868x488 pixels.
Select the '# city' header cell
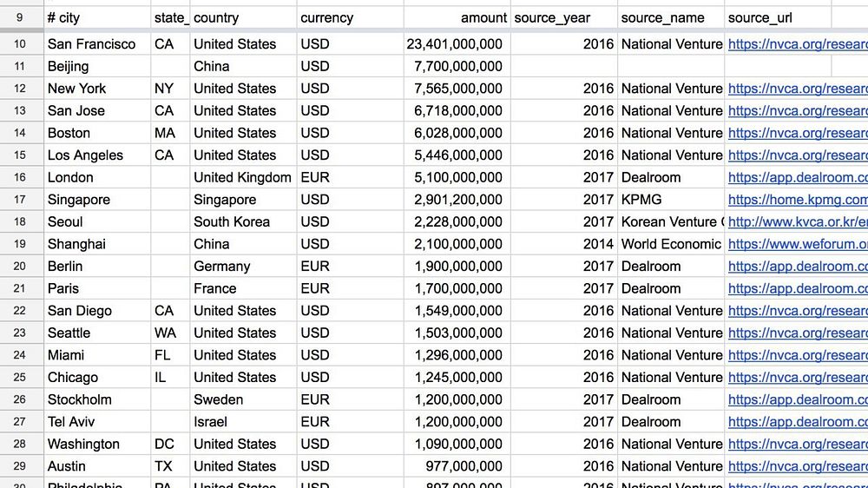(96, 17)
